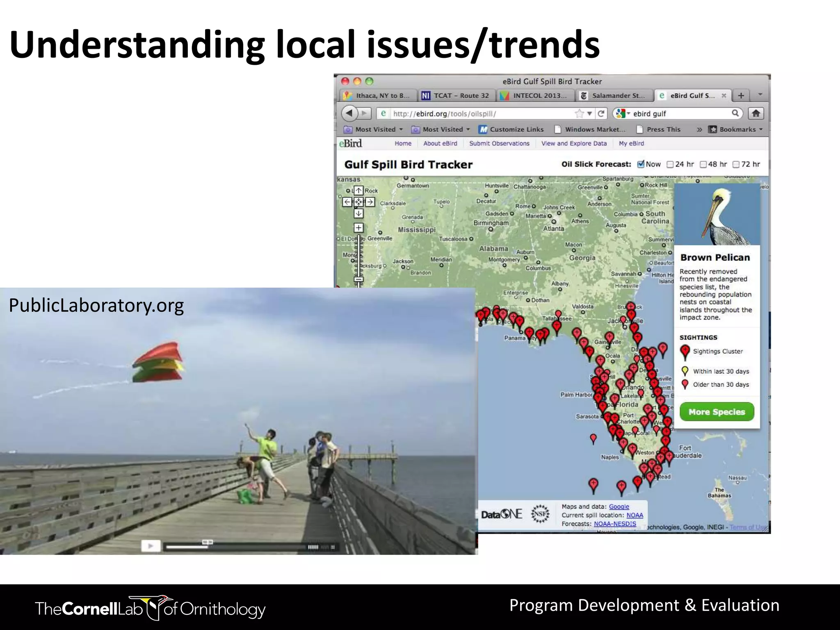This screenshot has height=630, width=840.
Task: Select Within last 30 days legend marker
Action: pos(685,372)
